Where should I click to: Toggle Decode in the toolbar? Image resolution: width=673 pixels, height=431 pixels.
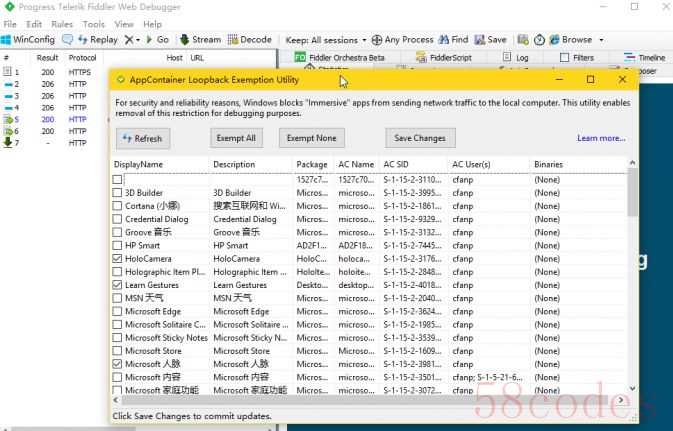click(250, 40)
